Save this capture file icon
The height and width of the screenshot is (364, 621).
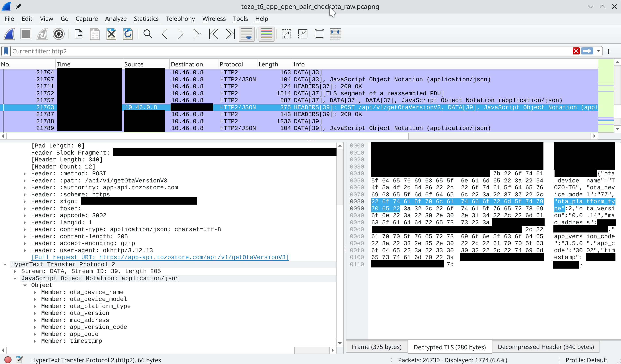(x=95, y=34)
